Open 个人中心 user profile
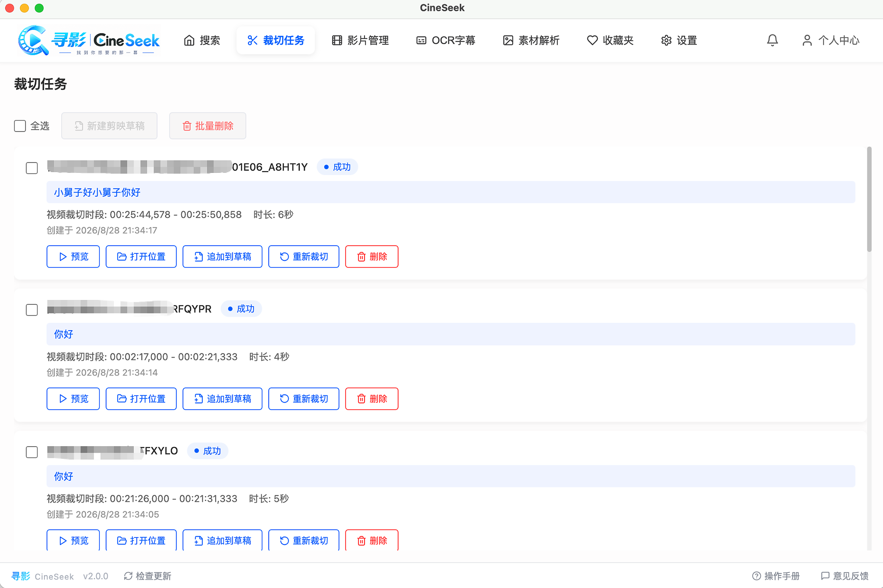The width and height of the screenshot is (883, 588). pyautogui.click(x=830, y=40)
